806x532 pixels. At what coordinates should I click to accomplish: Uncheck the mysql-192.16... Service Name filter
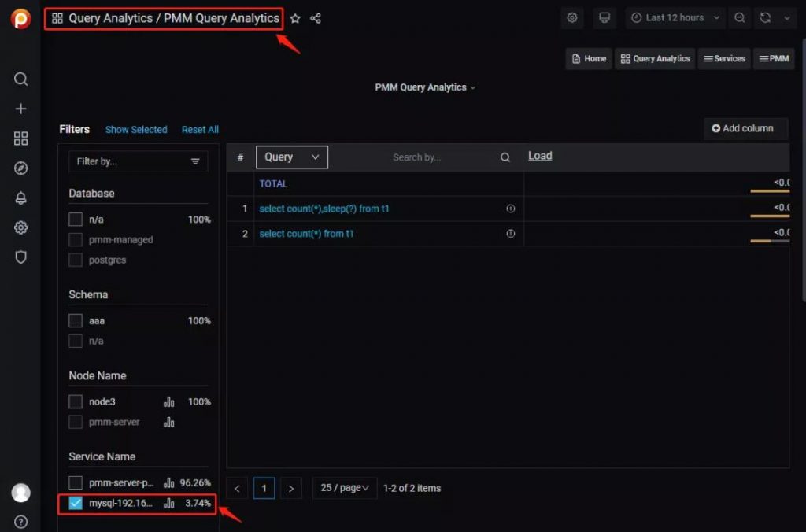[76, 503]
